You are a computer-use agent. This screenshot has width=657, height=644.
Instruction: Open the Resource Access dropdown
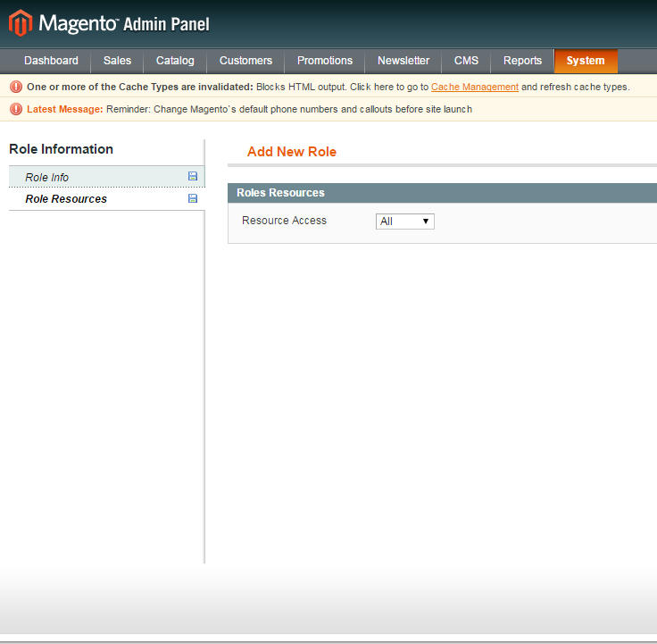[x=404, y=222]
